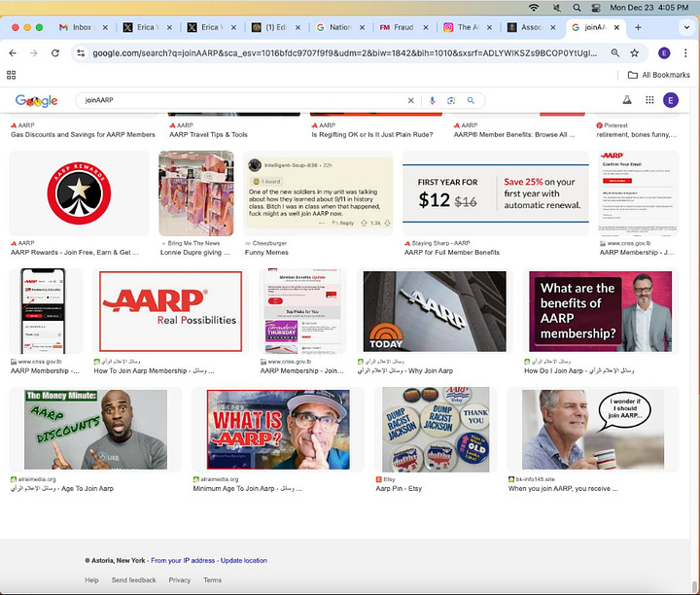Open the AARP Rewards star logo image
This screenshot has width=700, height=595.
(79, 193)
